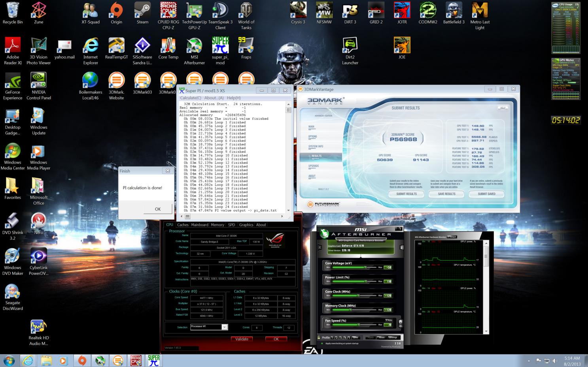The height and width of the screenshot is (367, 588).
Task: Open user-defined fan settings icon in Afterburner
Action: [400, 323]
